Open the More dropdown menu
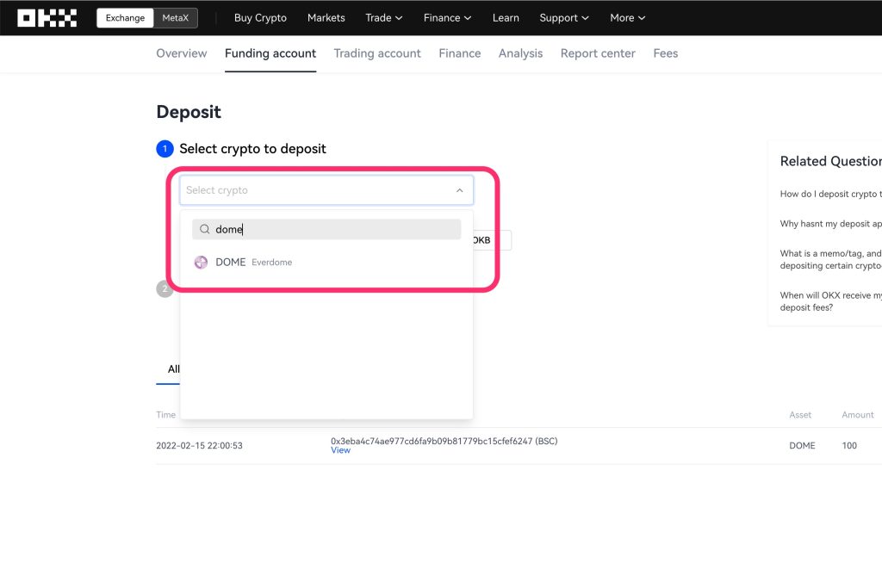882x588 pixels. [x=627, y=18]
